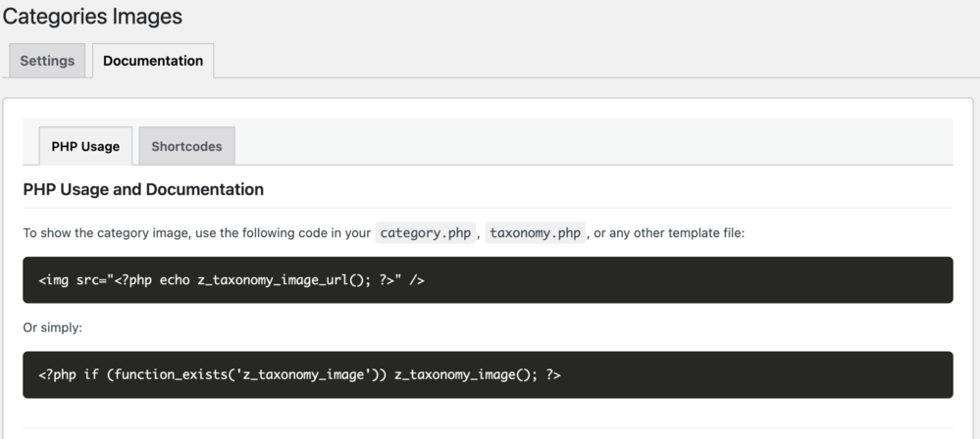Screen dimensions: 980x439
Task: Switch to the Shortcodes sub-tab
Action: point(186,146)
